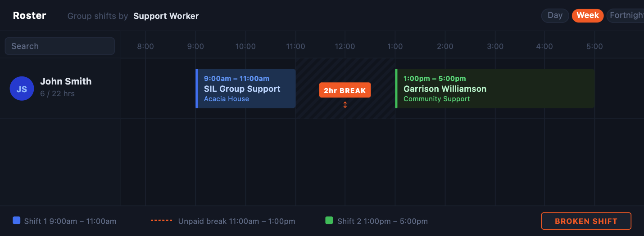Click the blue Shift 1 legend square
The width and height of the screenshot is (644, 236).
[x=17, y=220]
